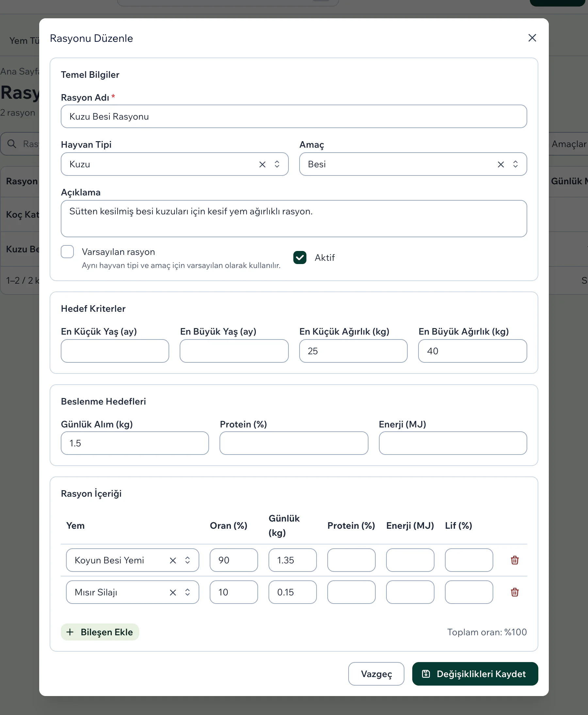This screenshot has width=588, height=715.
Task: Click Vazgeç to cancel editing
Action: [376, 673]
